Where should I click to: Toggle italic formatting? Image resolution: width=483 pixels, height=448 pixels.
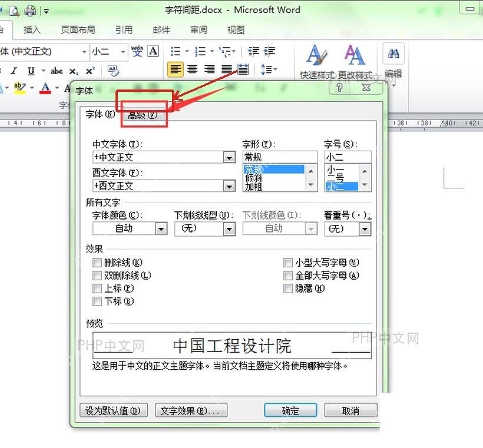tap(14, 71)
